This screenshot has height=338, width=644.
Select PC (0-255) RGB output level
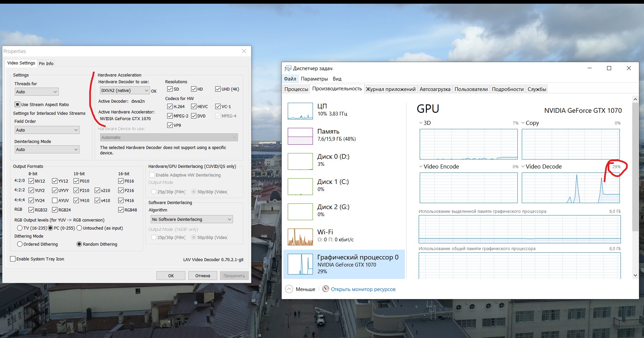(x=50, y=228)
